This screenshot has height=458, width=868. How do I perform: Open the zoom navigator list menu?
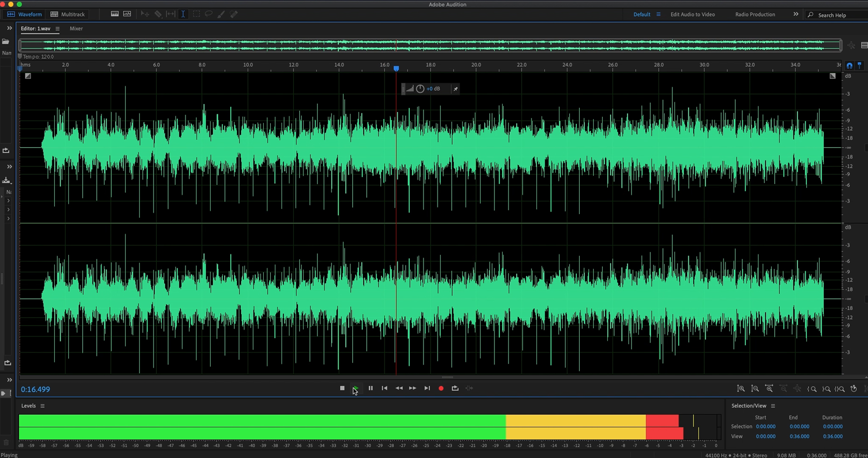[864, 45]
